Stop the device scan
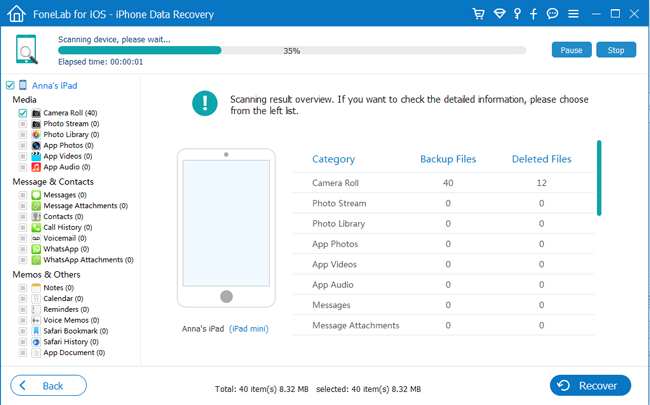 click(616, 50)
